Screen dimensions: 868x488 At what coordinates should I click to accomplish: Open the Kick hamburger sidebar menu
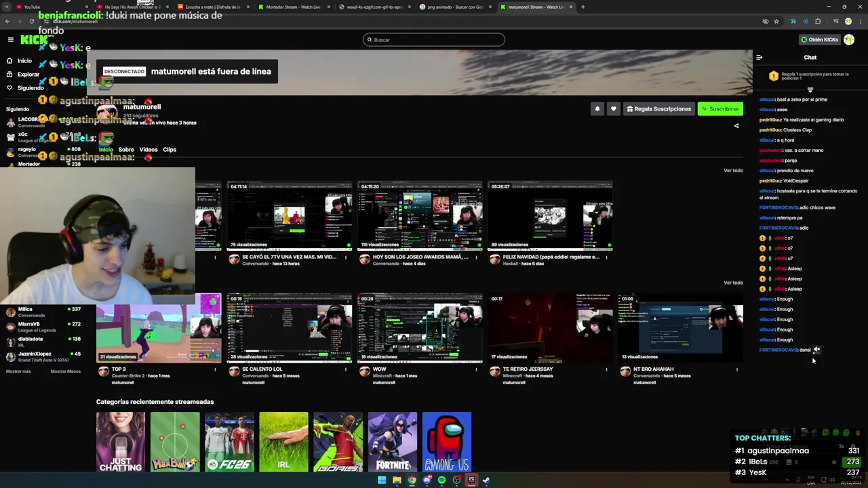coord(10,40)
